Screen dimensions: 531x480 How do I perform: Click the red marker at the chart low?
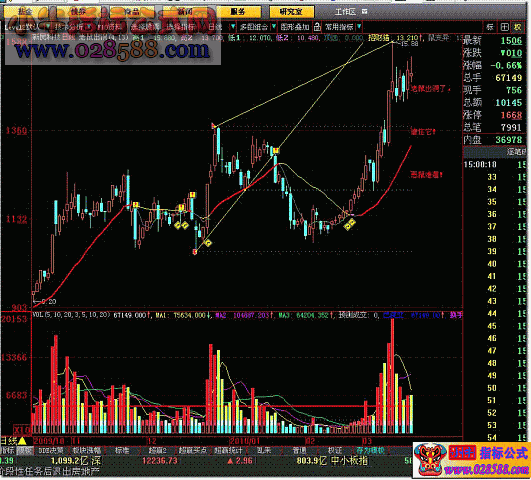tap(195, 252)
